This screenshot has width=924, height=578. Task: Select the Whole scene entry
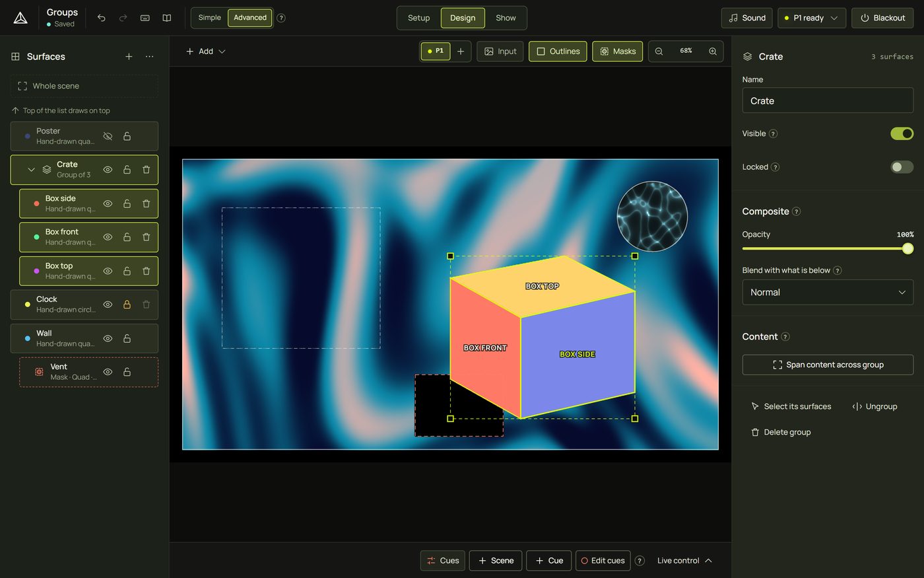84,86
